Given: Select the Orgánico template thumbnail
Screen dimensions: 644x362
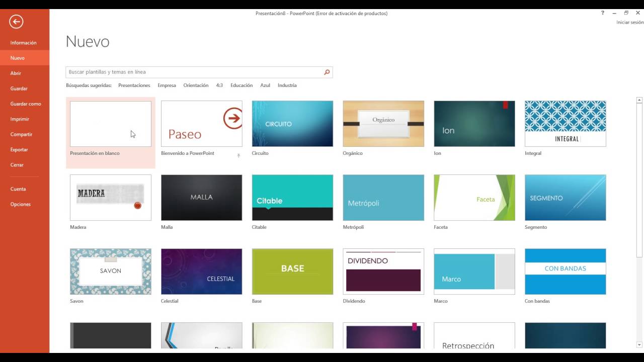Looking at the screenshot, I should 383,124.
